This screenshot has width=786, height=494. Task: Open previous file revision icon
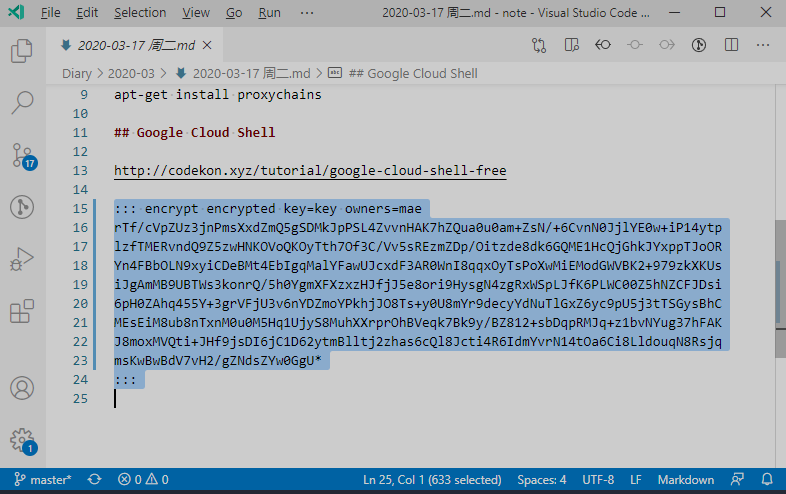click(x=603, y=45)
